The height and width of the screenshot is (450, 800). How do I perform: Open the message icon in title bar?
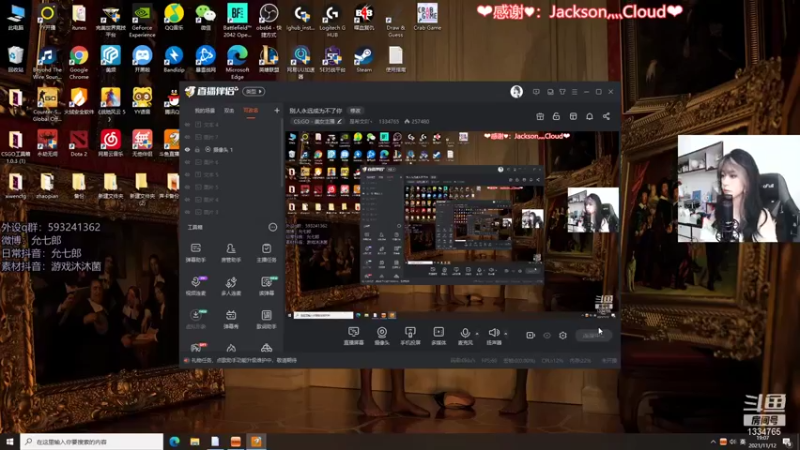(536, 92)
